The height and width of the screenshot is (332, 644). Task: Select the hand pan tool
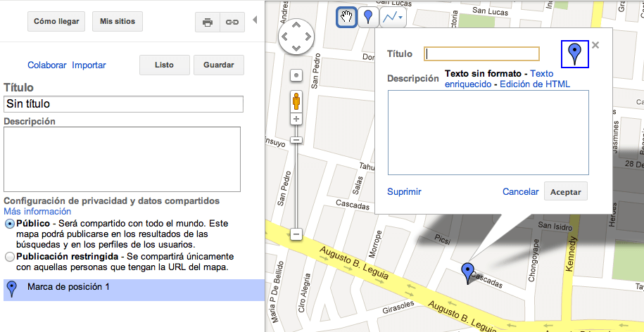coord(347,18)
